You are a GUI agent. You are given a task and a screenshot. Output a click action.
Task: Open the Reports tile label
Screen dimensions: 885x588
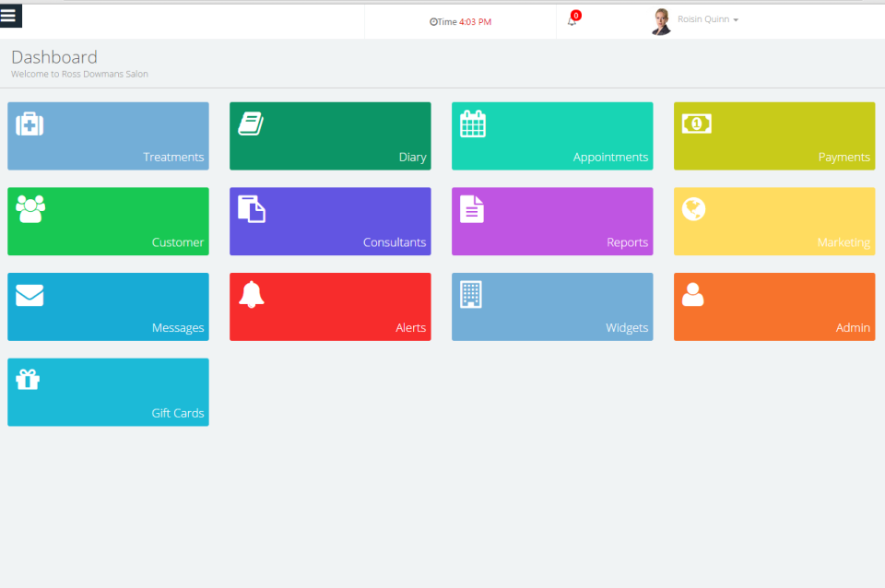pos(628,242)
